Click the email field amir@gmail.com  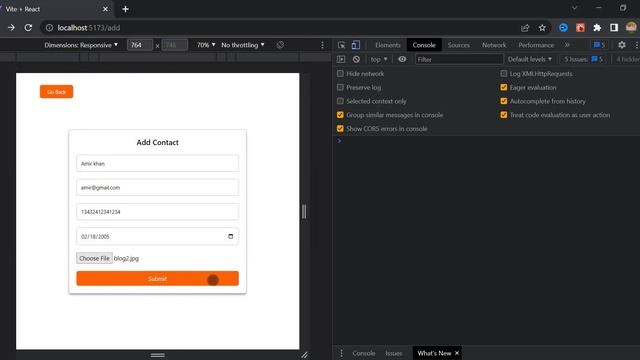pos(158,187)
